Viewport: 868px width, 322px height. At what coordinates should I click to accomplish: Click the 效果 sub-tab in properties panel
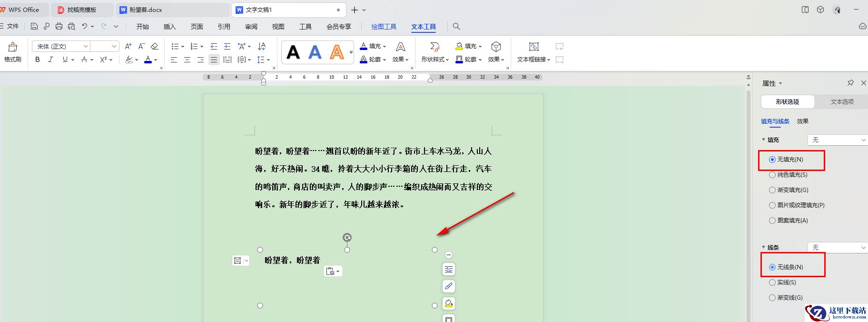(803, 121)
